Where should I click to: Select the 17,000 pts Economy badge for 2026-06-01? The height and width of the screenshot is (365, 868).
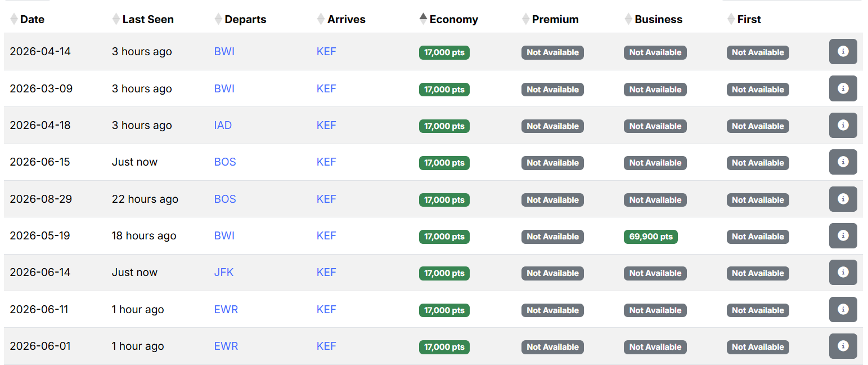(444, 346)
